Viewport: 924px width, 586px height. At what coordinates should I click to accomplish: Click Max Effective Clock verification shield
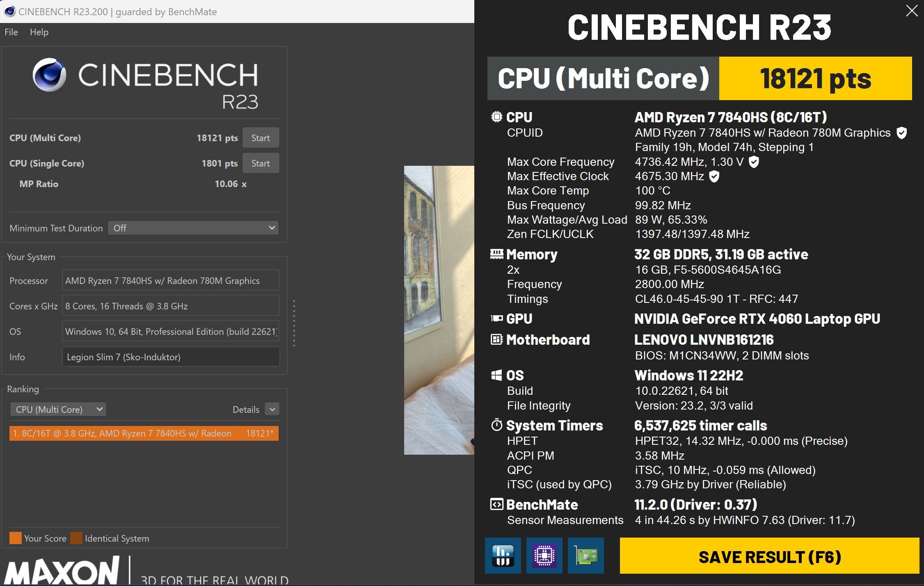[714, 176]
